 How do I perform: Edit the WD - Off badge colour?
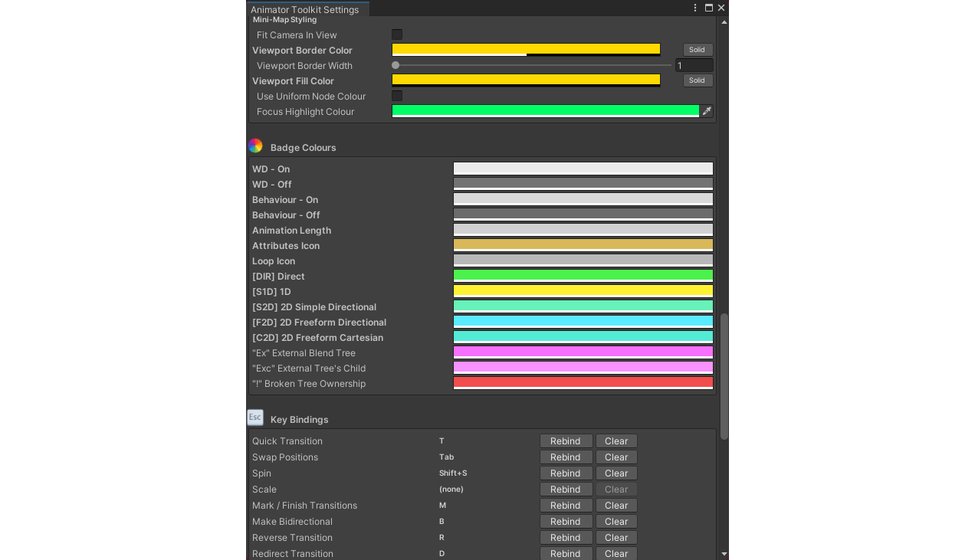[x=583, y=184]
